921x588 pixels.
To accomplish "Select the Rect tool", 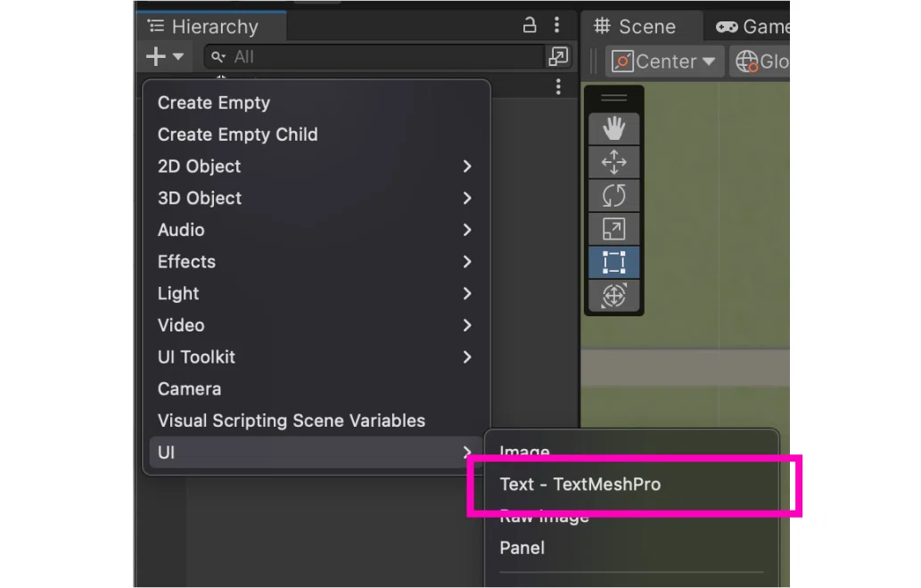I will click(613, 262).
